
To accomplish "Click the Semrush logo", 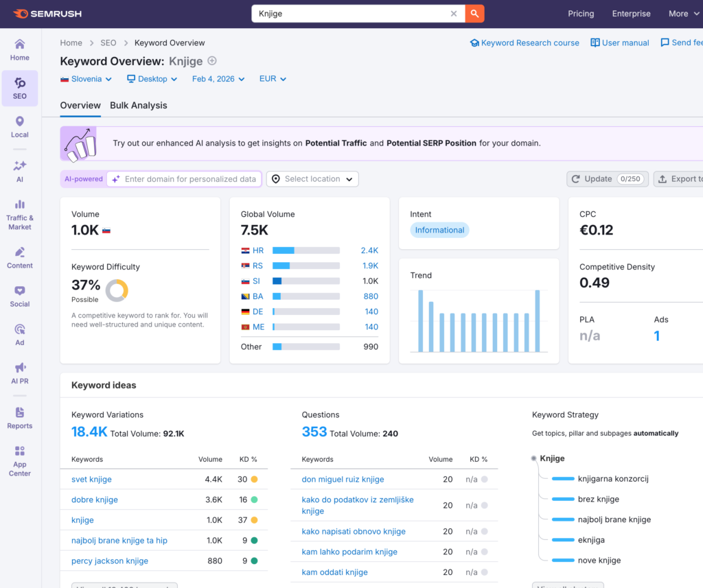I will pyautogui.click(x=47, y=14).
